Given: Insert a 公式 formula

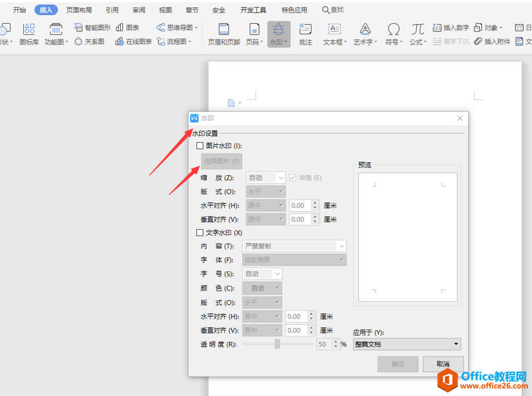Looking at the screenshot, I should tap(418, 34).
